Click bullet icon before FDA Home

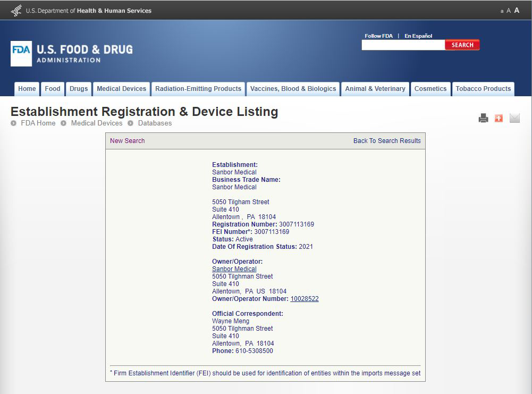pyautogui.click(x=14, y=123)
